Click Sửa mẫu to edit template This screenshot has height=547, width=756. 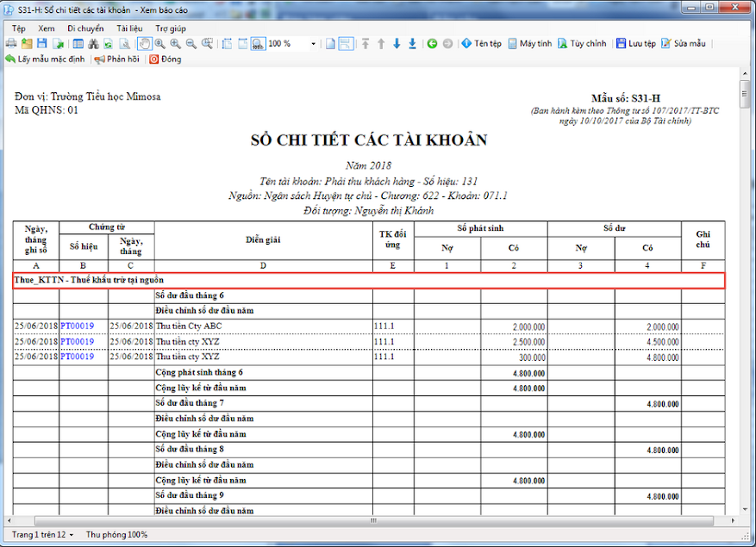[x=684, y=44]
